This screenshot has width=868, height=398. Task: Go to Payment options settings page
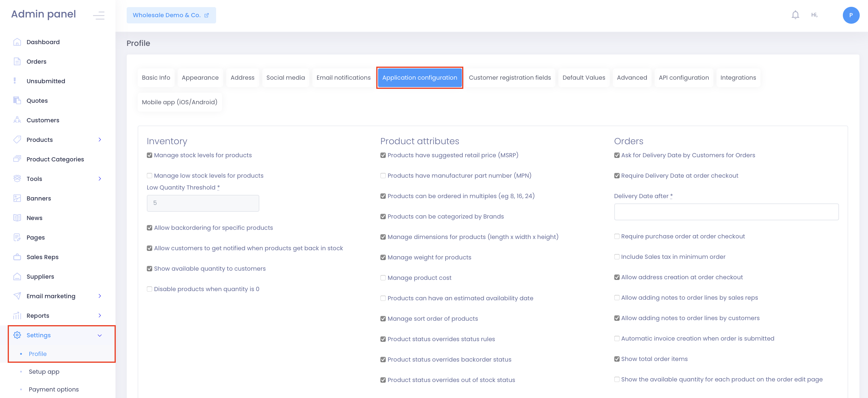pyautogui.click(x=54, y=389)
